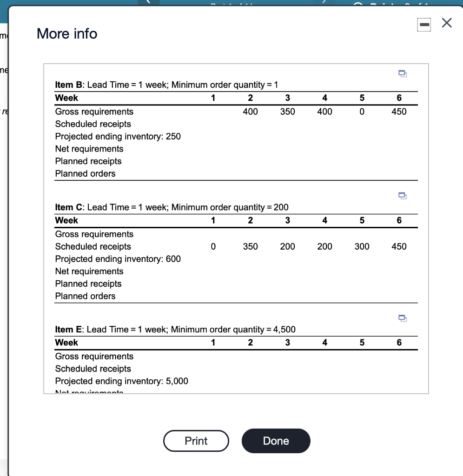Click Item C week 6 scheduled receipt 450
The image size is (463, 476).
click(399, 246)
